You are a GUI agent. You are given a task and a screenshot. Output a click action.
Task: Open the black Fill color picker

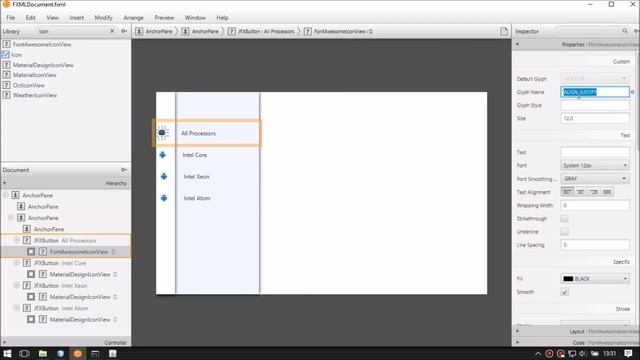(x=595, y=279)
